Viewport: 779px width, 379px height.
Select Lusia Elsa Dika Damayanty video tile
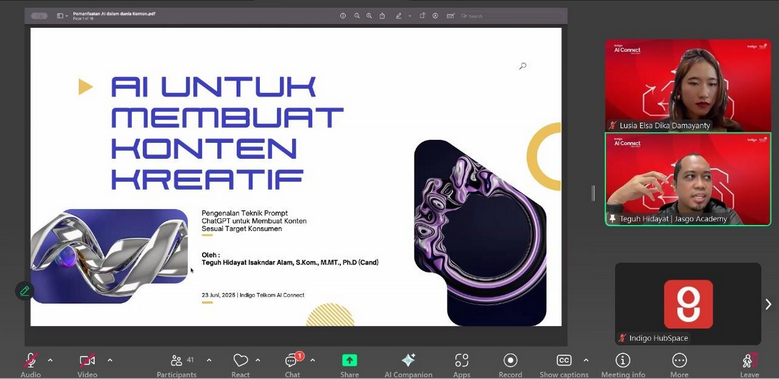(688, 85)
